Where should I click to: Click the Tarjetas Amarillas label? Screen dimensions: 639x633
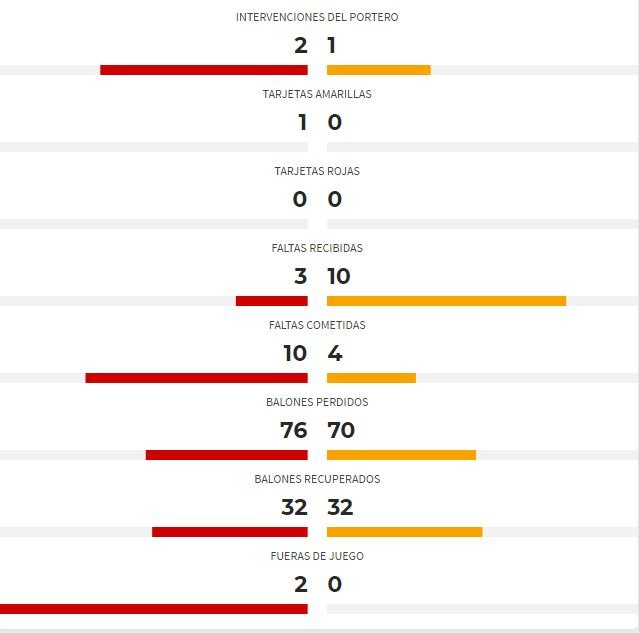coord(317,94)
